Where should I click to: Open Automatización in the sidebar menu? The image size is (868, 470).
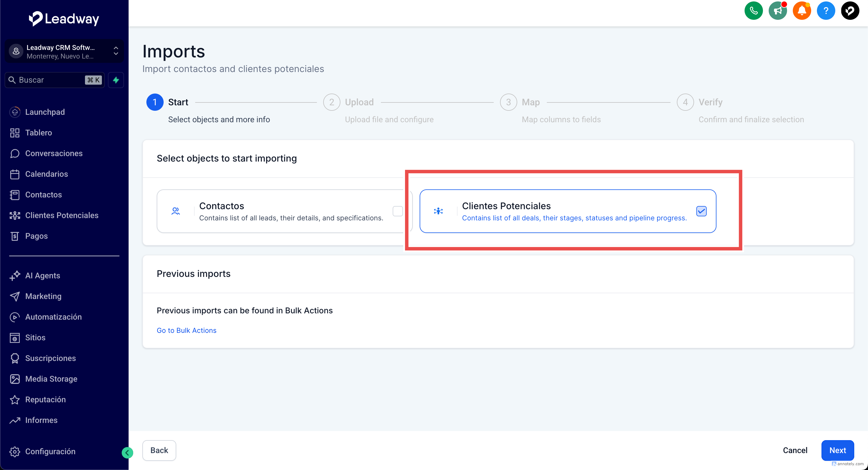point(53,317)
